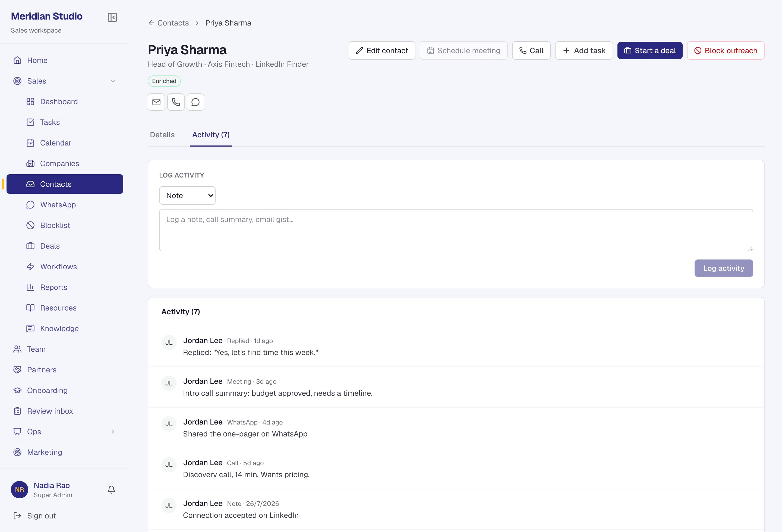
Task: Click Edit contact button
Action: click(381, 50)
